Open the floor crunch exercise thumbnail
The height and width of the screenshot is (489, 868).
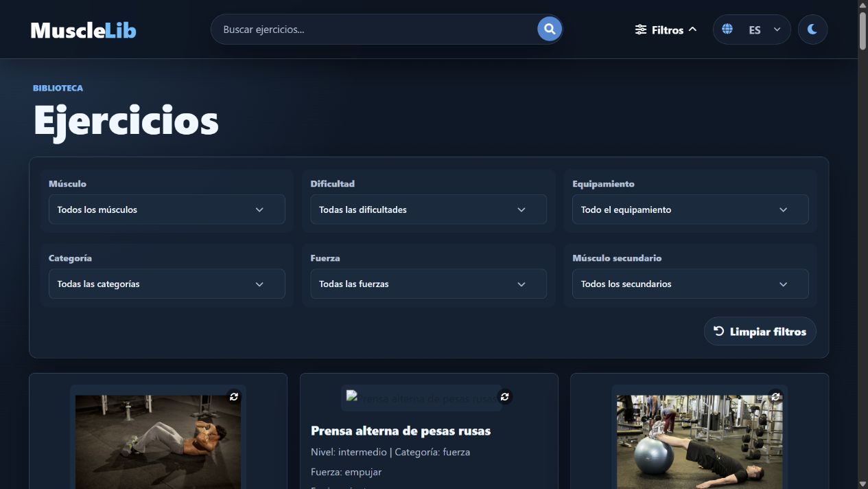tap(158, 442)
